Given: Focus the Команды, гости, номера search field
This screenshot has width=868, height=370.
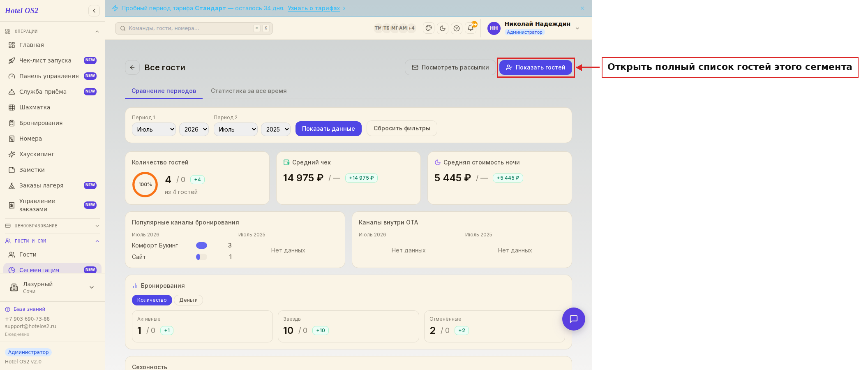Looking at the screenshot, I should tap(194, 28).
